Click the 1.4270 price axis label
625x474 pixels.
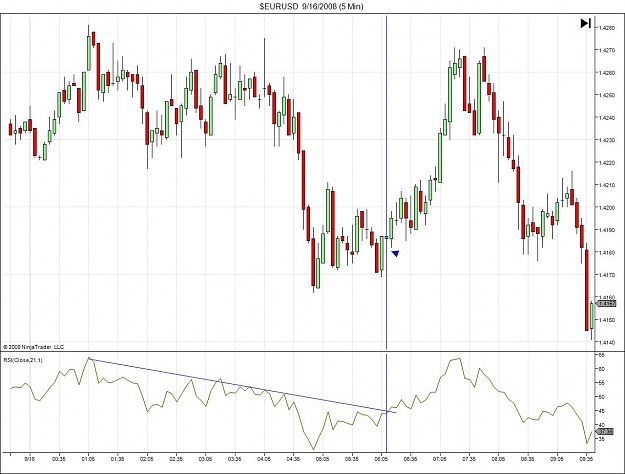click(x=606, y=51)
